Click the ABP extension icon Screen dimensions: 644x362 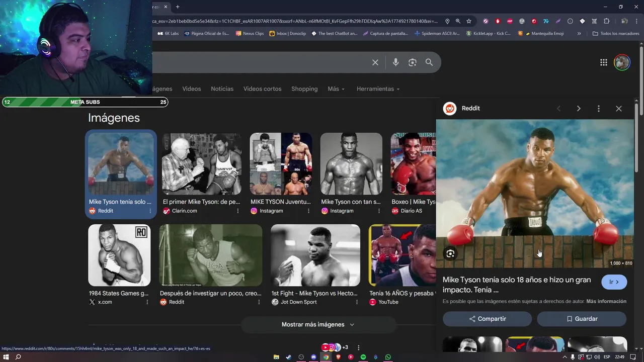(510, 21)
